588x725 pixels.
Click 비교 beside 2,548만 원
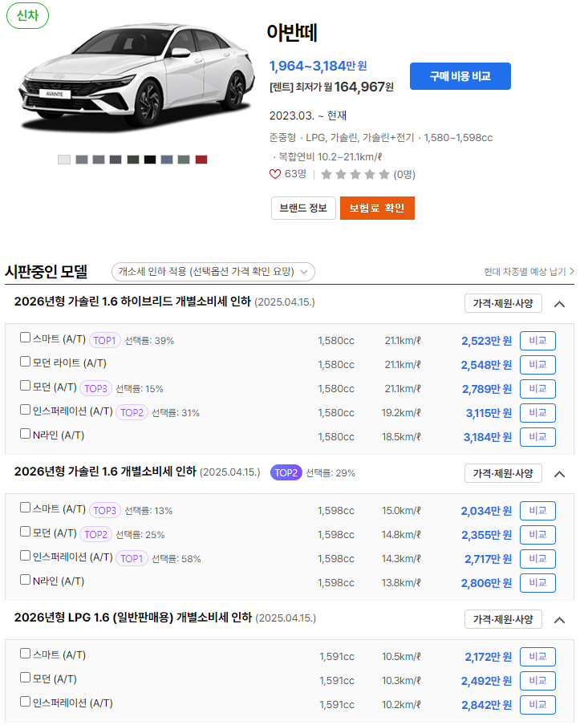click(537, 365)
